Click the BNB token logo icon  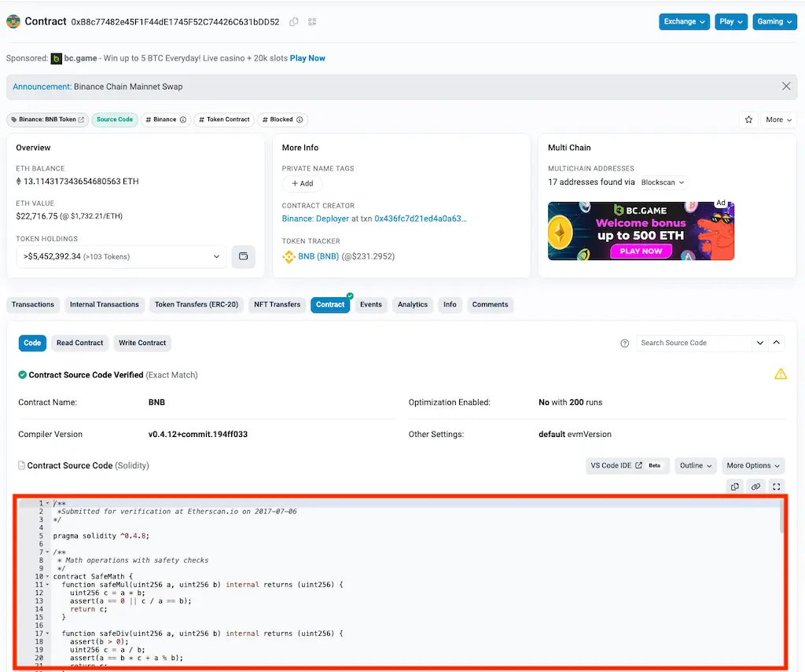click(289, 256)
